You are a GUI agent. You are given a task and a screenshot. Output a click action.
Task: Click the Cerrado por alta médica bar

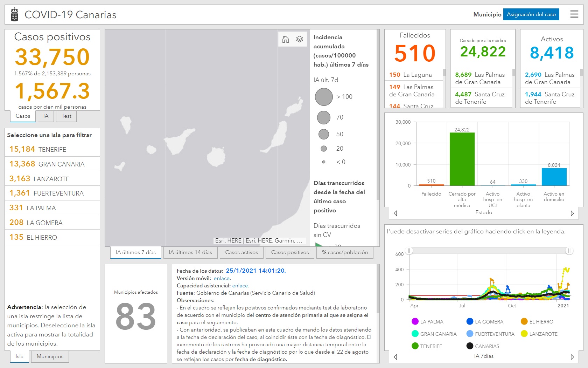click(462, 159)
